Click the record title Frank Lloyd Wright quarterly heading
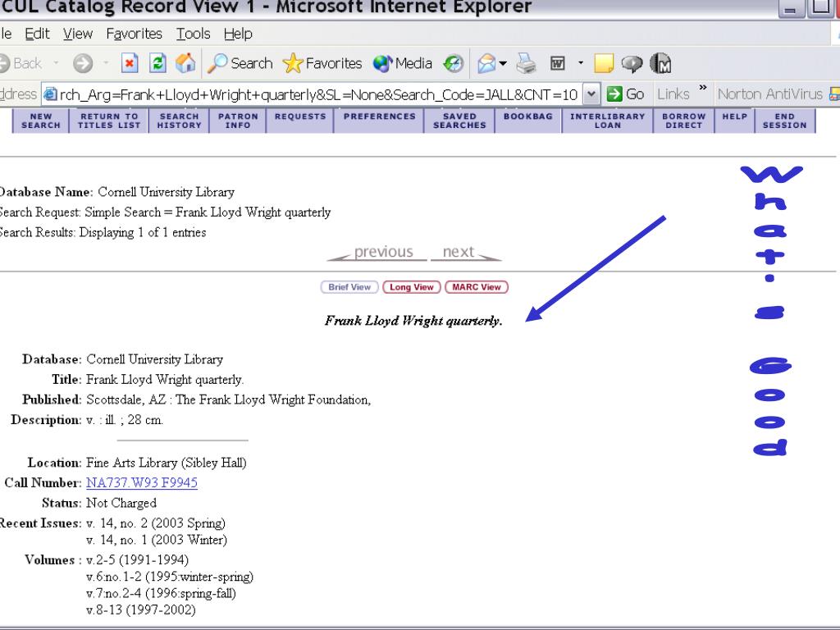Viewport: 840px width, 630px height. click(413, 321)
